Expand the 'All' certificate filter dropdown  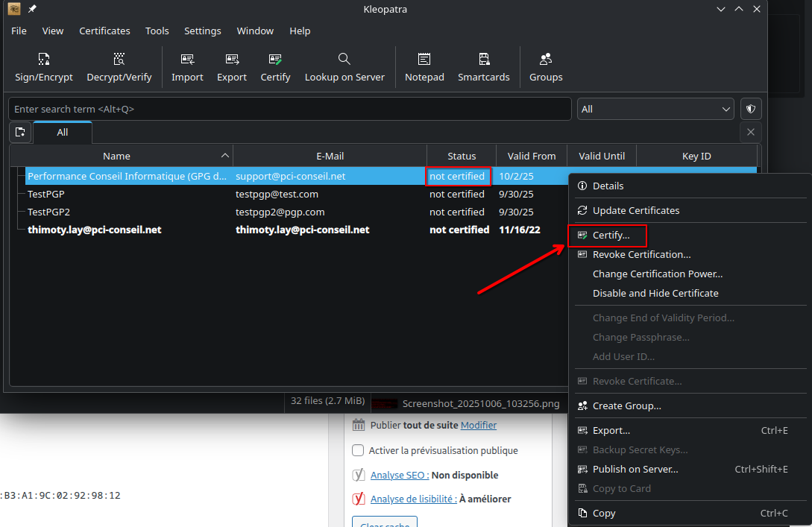coord(656,109)
